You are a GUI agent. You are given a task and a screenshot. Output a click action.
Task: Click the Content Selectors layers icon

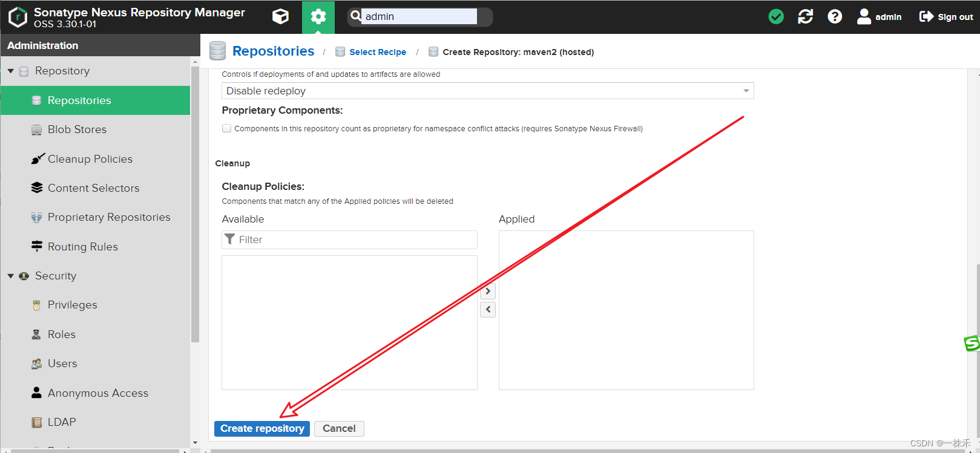(x=36, y=187)
